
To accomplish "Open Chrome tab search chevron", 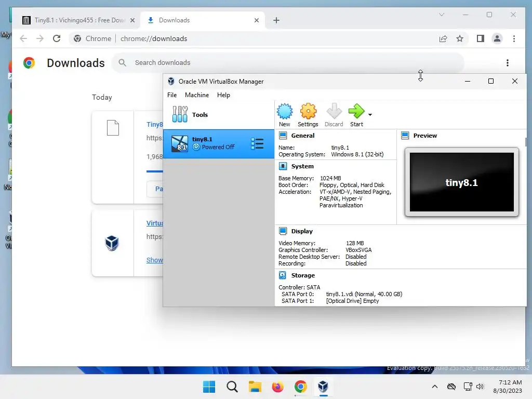I will pyautogui.click(x=442, y=15).
